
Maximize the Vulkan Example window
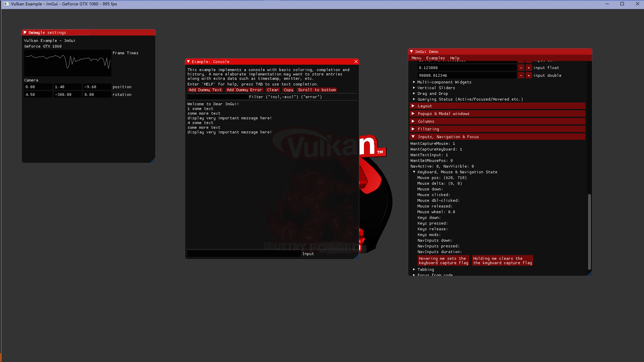coord(622,4)
